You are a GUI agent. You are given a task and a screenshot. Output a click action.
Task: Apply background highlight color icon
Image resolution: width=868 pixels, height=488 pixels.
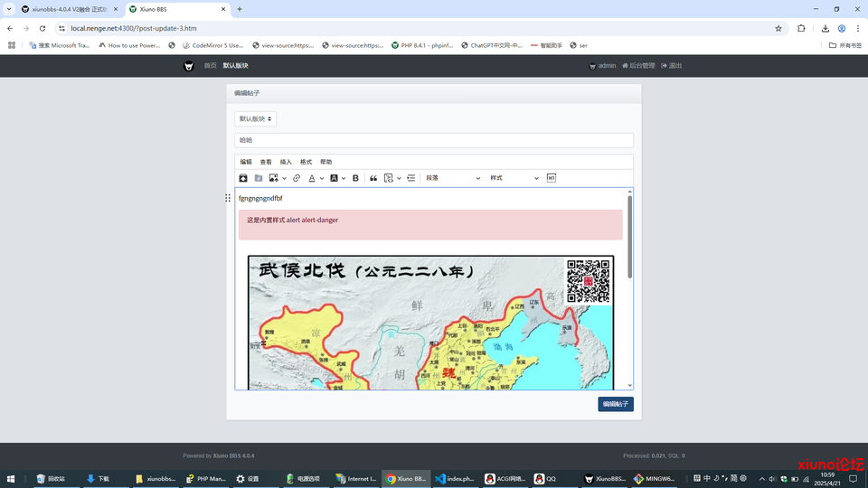click(x=334, y=178)
